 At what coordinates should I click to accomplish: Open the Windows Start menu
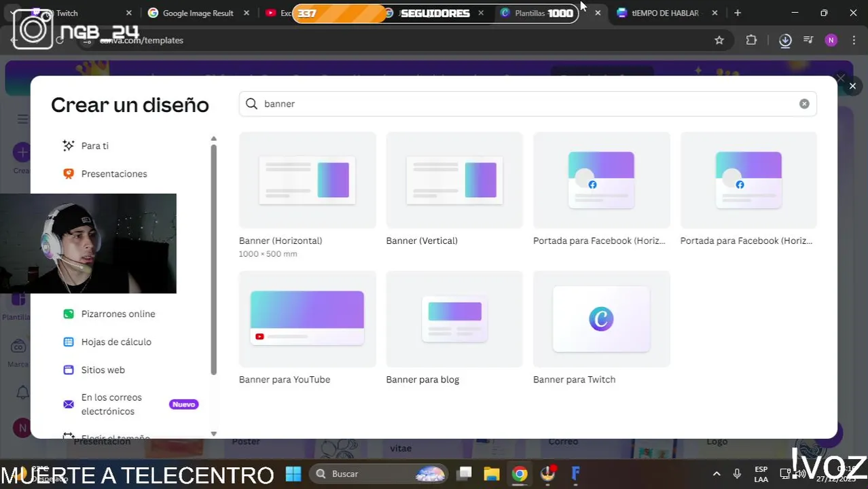(293, 473)
